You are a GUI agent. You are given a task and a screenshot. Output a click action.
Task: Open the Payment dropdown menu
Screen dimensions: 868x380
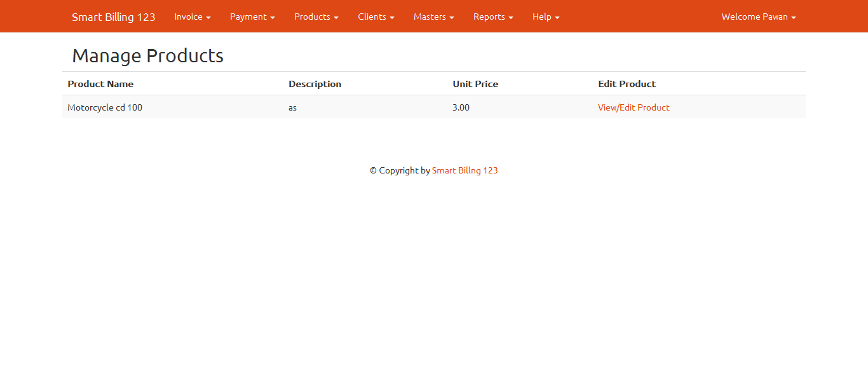click(x=252, y=17)
